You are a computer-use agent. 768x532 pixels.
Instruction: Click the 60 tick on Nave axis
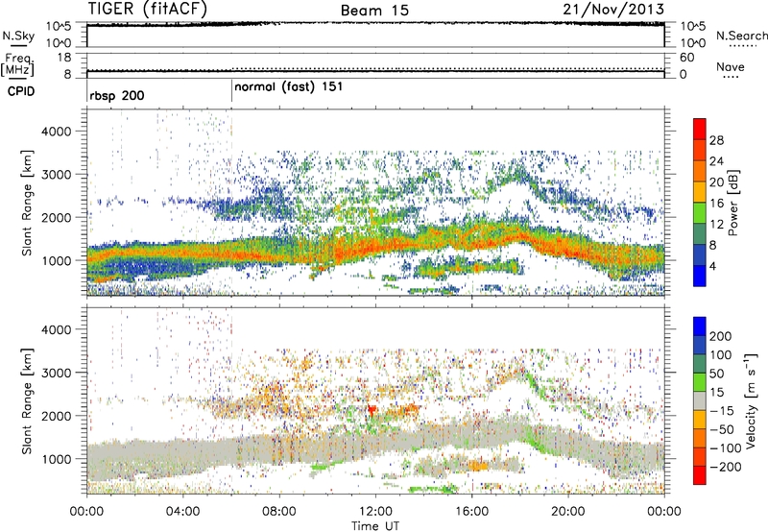[x=686, y=58]
